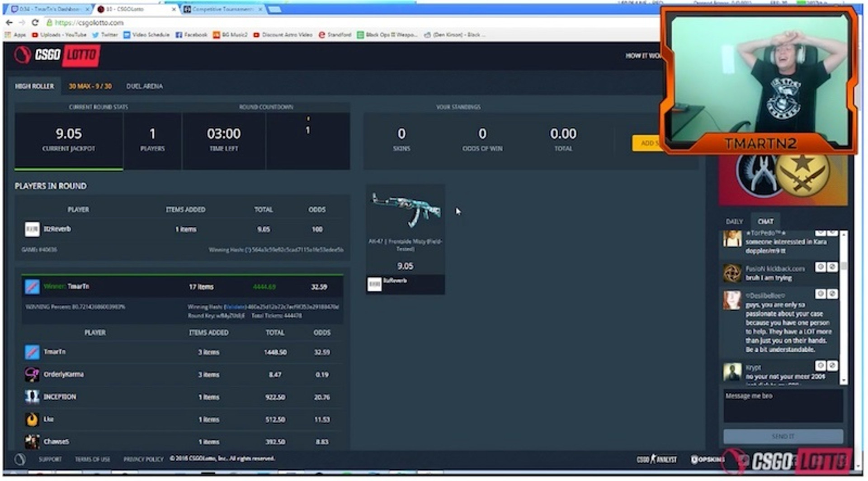868x481 pixels.
Task: Reload the csgolotto.com page
Action: [x=35, y=22]
